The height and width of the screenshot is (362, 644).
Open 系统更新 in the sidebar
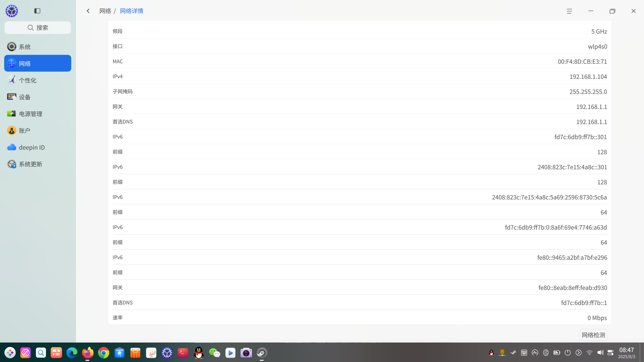point(38,164)
